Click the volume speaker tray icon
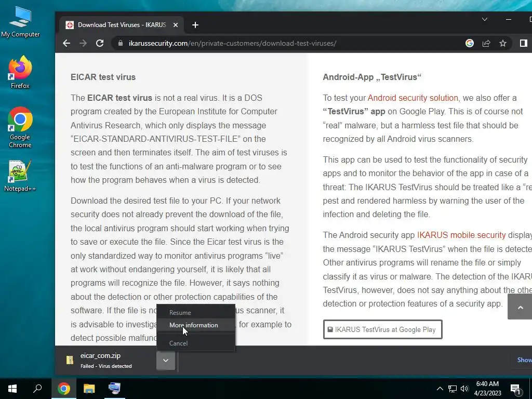 point(464,389)
